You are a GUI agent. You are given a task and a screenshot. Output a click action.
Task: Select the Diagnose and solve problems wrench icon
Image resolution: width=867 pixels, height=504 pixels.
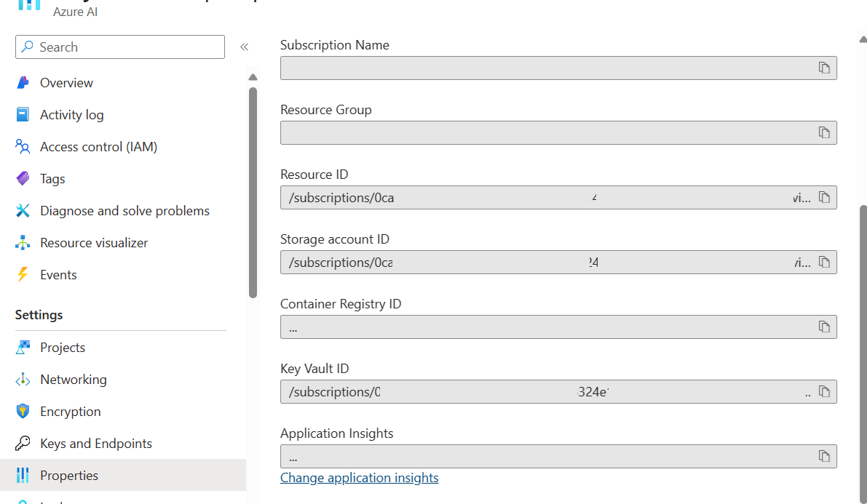(x=24, y=210)
